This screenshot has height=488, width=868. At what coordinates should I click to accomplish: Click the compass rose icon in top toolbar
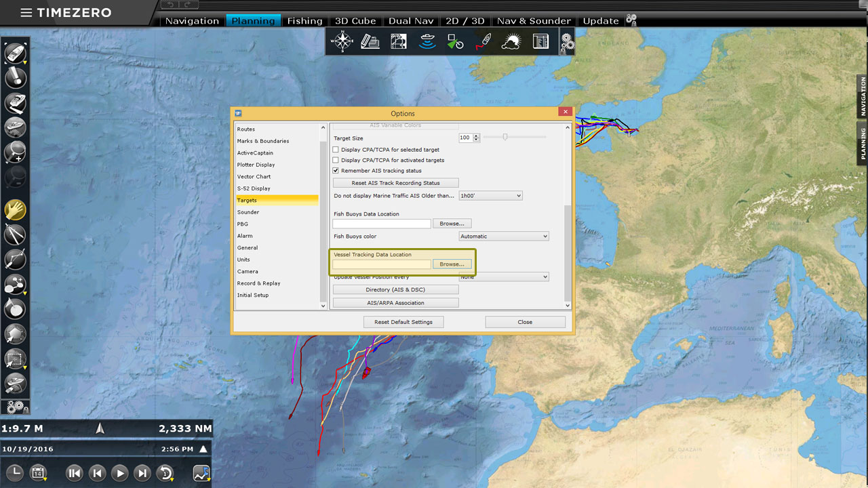342,42
